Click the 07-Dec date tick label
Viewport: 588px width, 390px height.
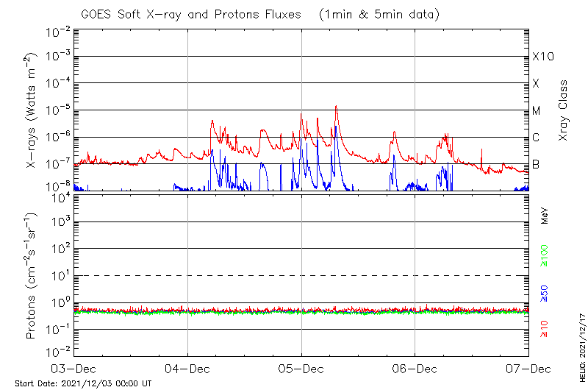coord(528,368)
